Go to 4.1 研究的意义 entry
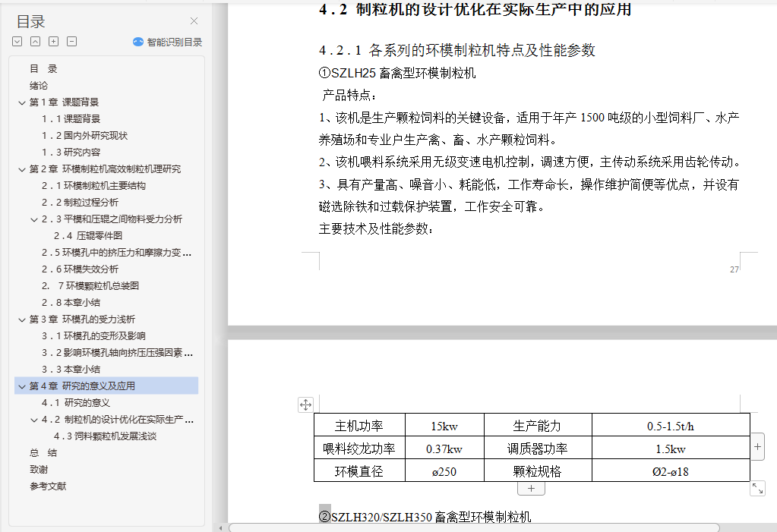This screenshot has width=777, height=532. point(76,403)
